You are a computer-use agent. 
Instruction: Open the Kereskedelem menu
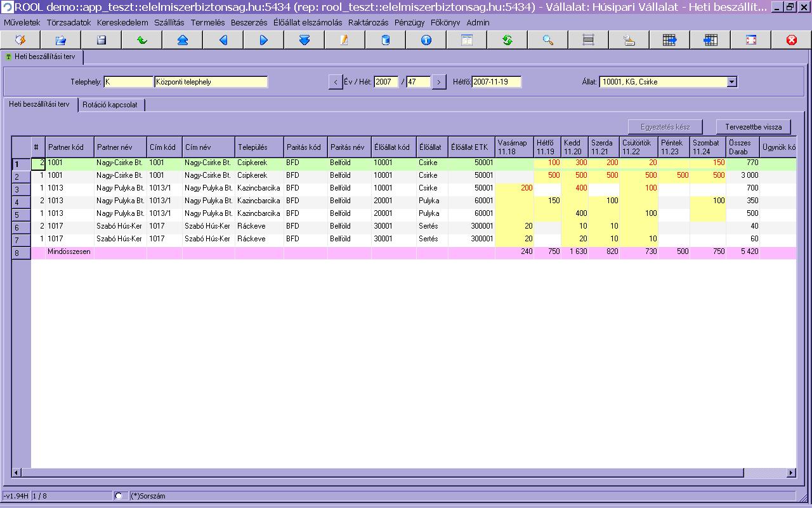pos(122,22)
